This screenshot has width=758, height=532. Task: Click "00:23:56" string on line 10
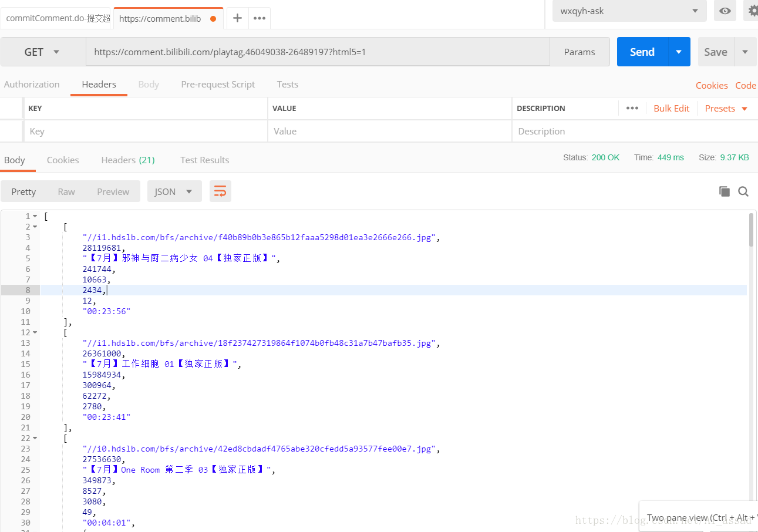tap(106, 311)
